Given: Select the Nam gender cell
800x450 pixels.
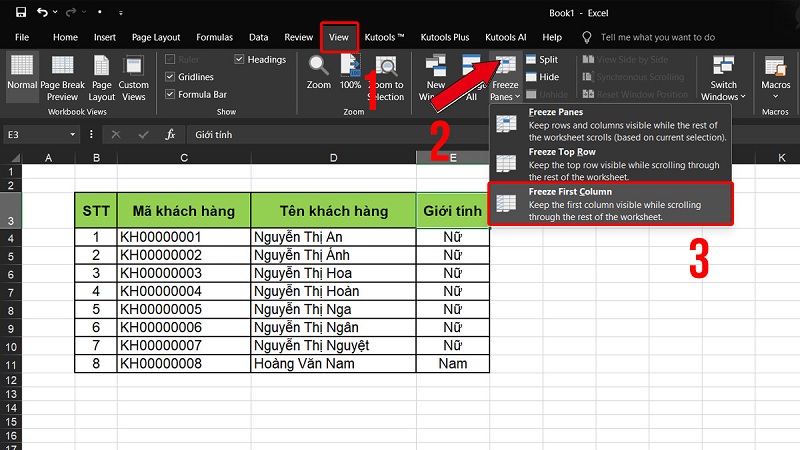Looking at the screenshot, I should coord(453,364).
